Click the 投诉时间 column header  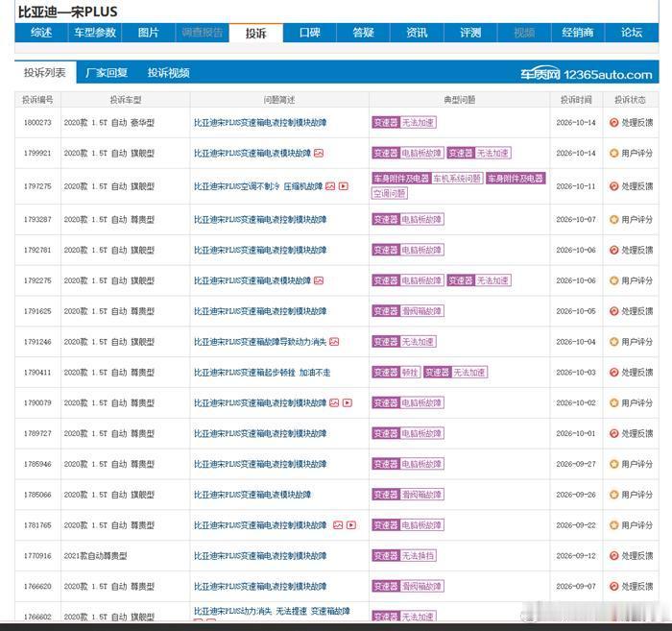(x=576, y=100)
